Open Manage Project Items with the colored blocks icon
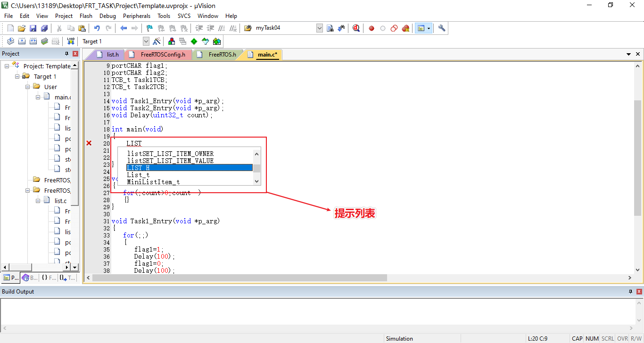The width and height of the screenshot is (644, 343). pyautogui.click(x=172, y=41)
